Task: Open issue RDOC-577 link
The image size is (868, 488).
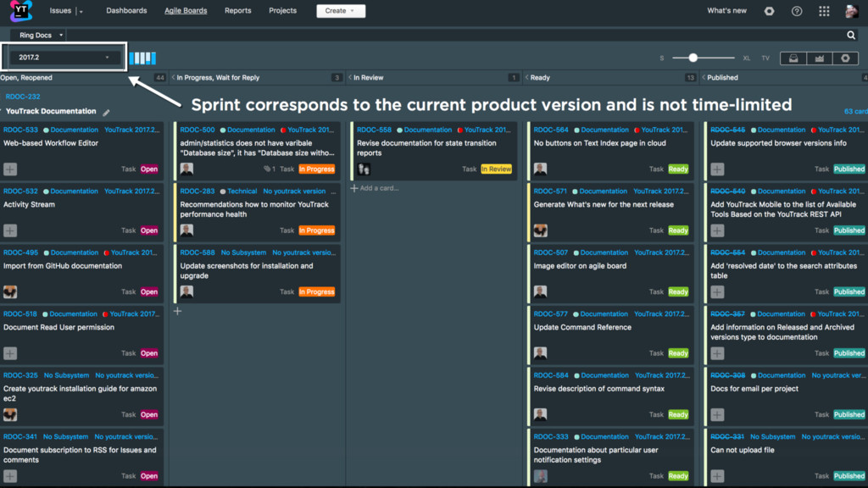Action: click(550, 313)
